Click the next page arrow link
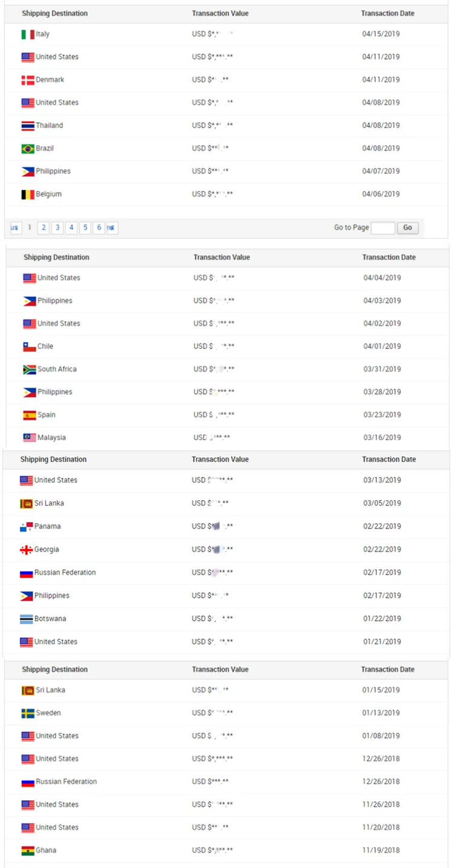453x868 pixels. [112, 228]
